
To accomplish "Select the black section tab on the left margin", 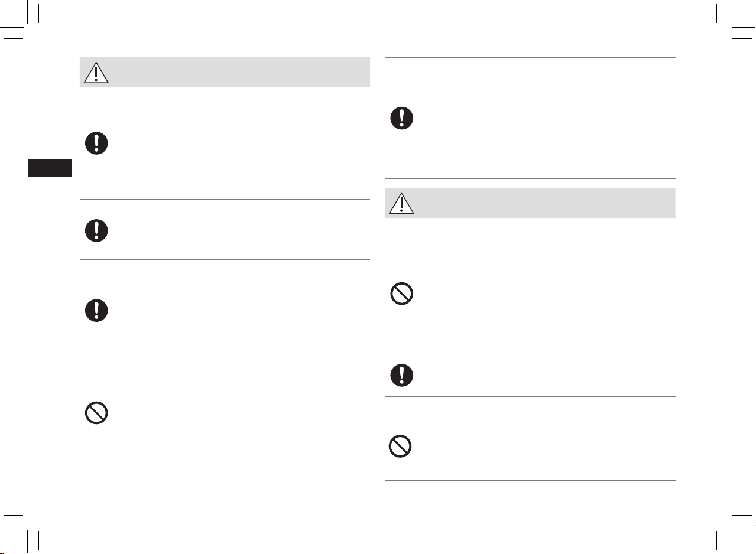I will (x=50, y=168).
